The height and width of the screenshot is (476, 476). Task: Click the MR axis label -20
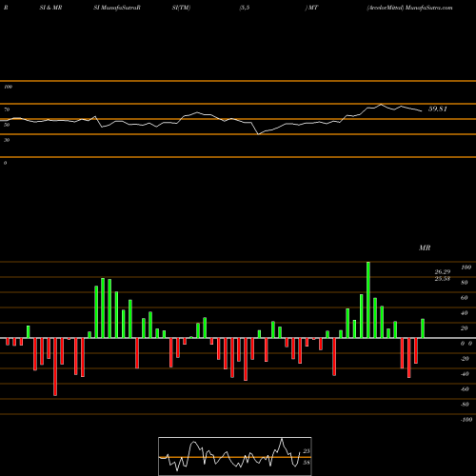pyautogui.click(x=465, y=359)
